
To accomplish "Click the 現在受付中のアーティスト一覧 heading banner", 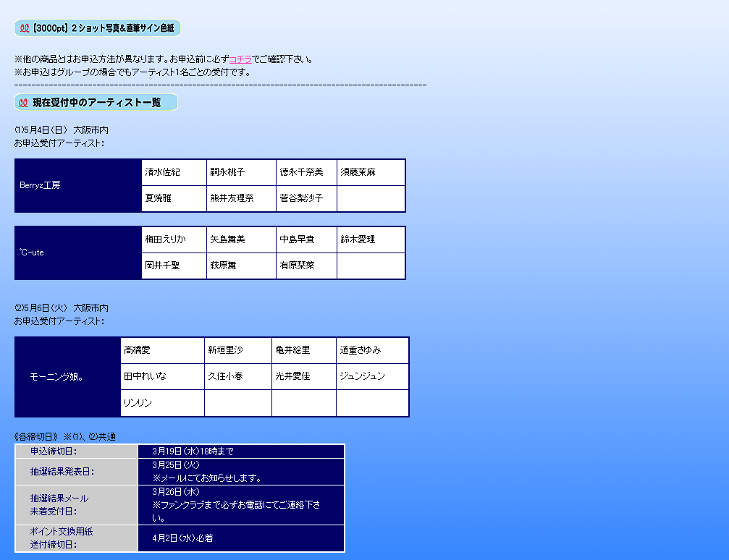I will point(96,102).
